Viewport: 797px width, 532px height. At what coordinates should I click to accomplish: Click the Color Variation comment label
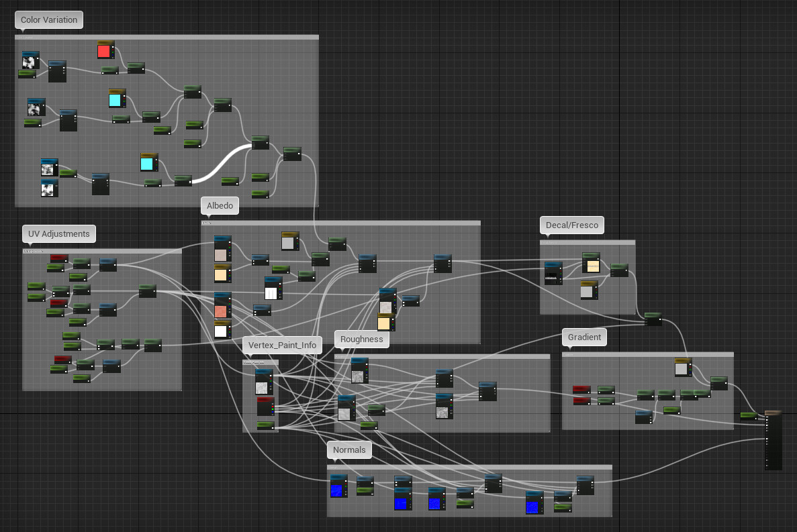click(48, 20)
